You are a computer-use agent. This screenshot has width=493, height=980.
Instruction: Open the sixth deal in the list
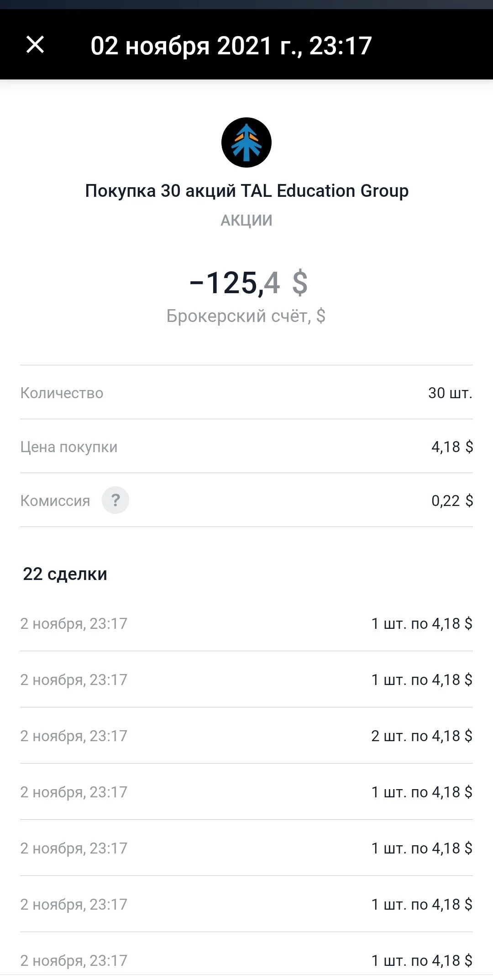point(246,904)
